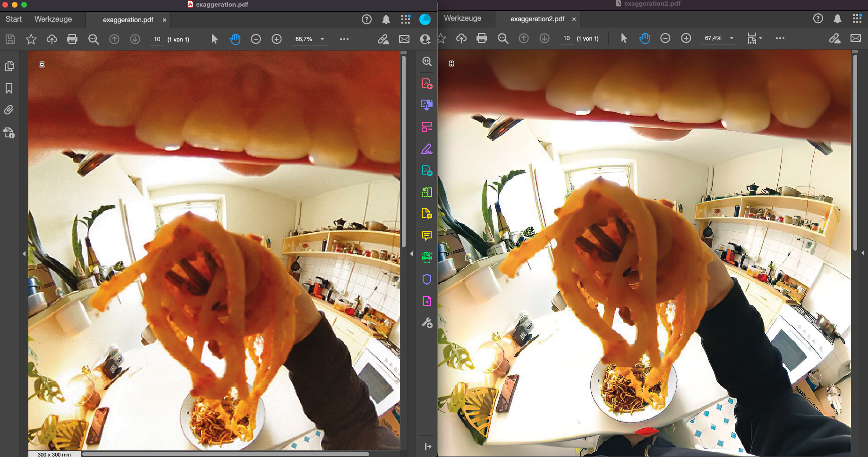868x457 pixels.
Task: Open apps grid in exaggeration.pdf window
Action: [x=406, y=19]
